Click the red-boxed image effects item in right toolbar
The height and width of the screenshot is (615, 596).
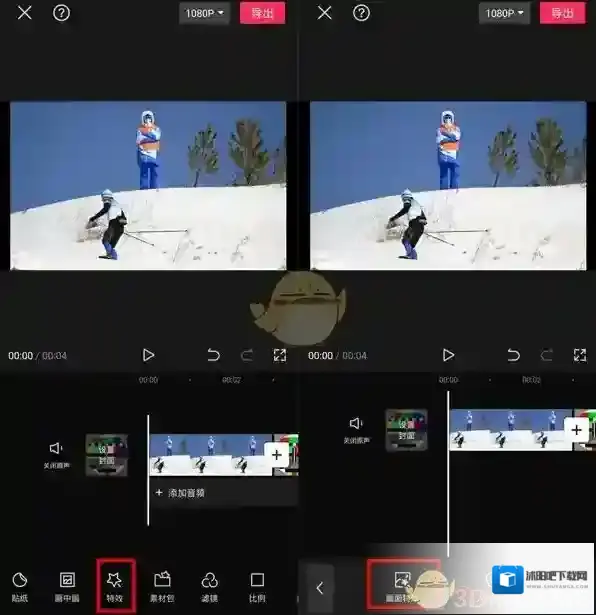(403, 587)
